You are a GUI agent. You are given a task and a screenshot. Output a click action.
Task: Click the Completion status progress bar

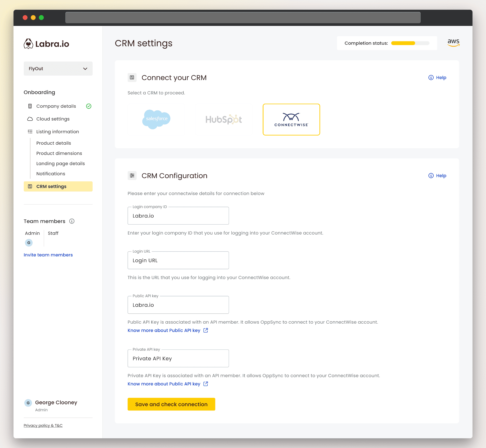tap(410, 43)
